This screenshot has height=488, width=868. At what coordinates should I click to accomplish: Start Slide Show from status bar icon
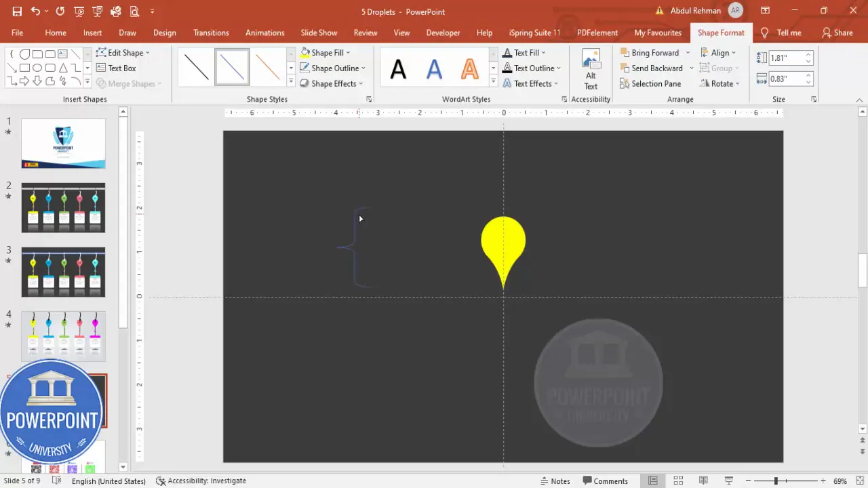pos(728,481)
